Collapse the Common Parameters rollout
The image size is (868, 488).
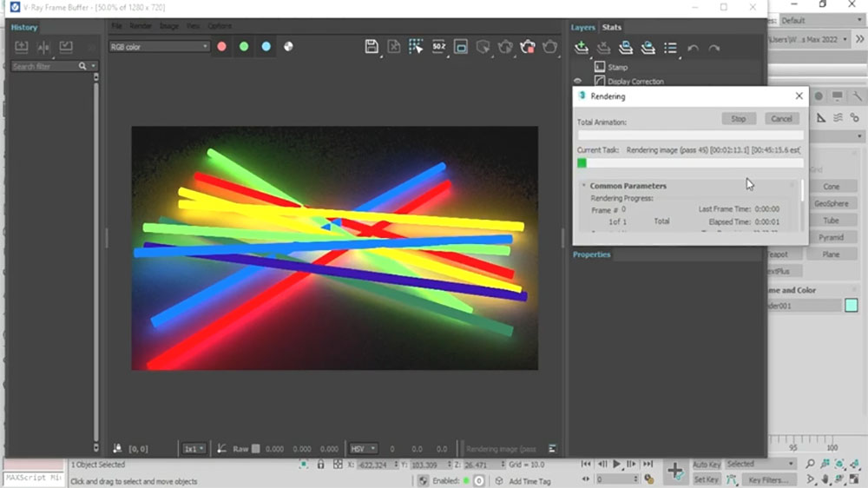pyautogui.click(x=628, y=186)
